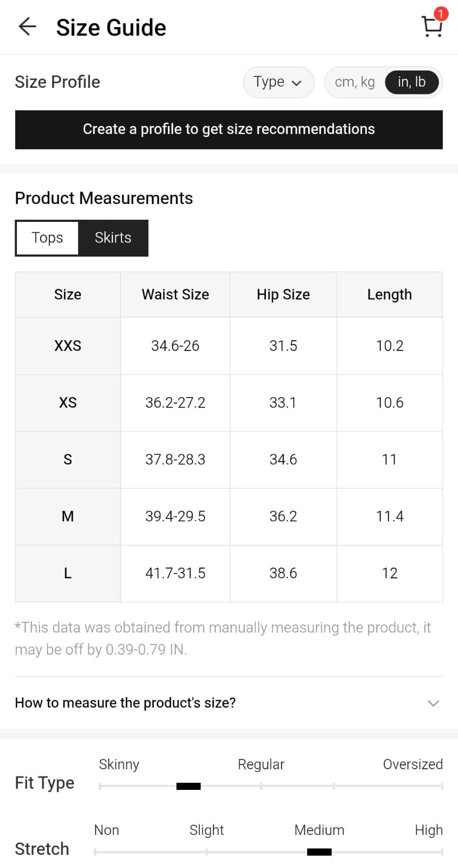Click the chevron beside measuring instructions
This screenshot has width=458, height=868.
point(433,703)
